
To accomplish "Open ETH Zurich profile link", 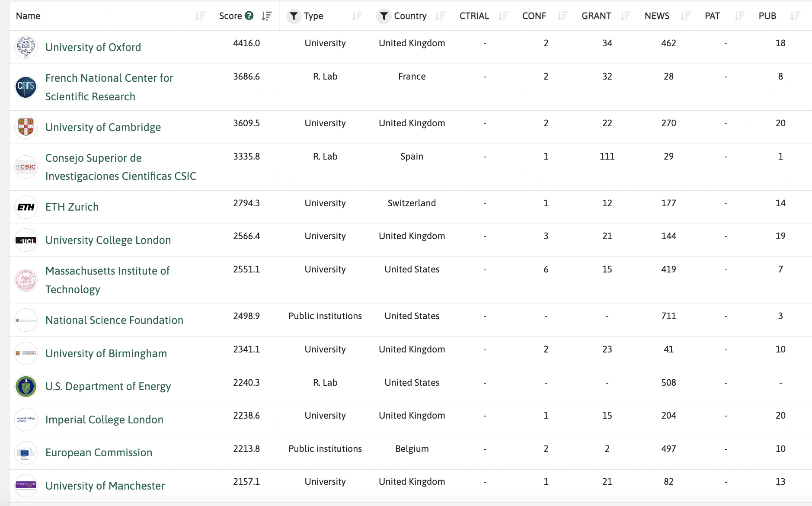I will (x=72, y=207).
